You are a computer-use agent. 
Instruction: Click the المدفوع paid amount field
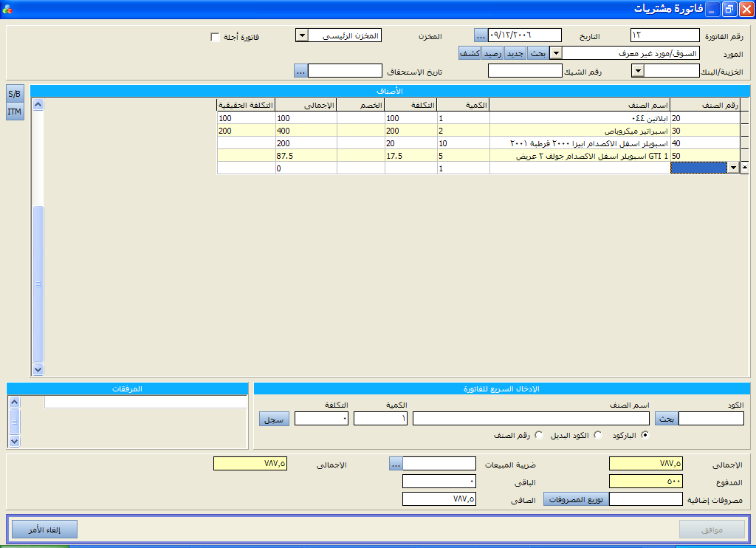[646, 482]
